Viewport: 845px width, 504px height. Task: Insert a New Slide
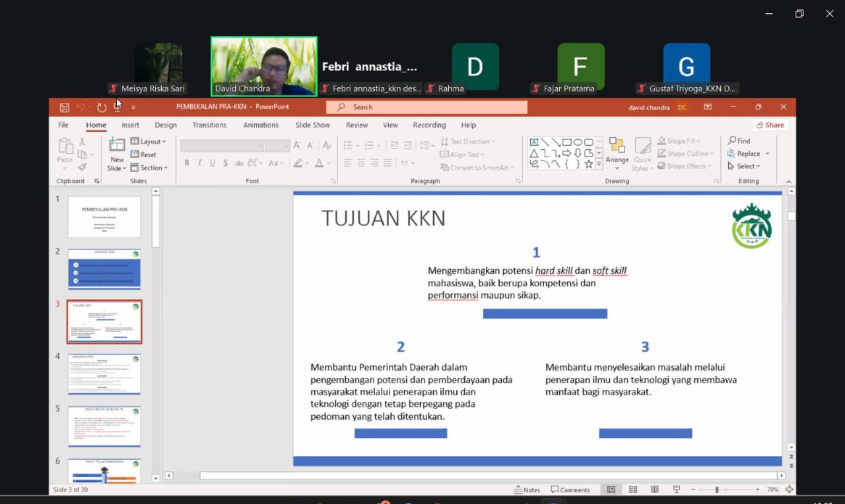tap(117, 155)
